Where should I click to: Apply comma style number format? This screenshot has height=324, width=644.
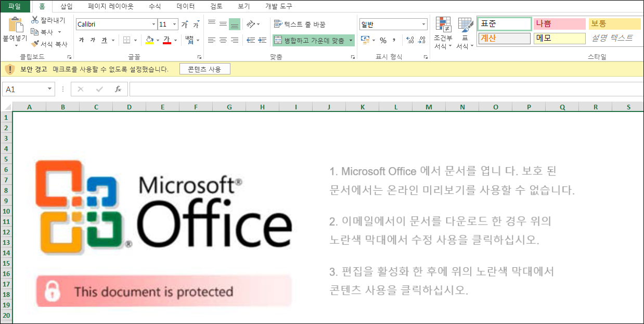click(x=394, y=40)
